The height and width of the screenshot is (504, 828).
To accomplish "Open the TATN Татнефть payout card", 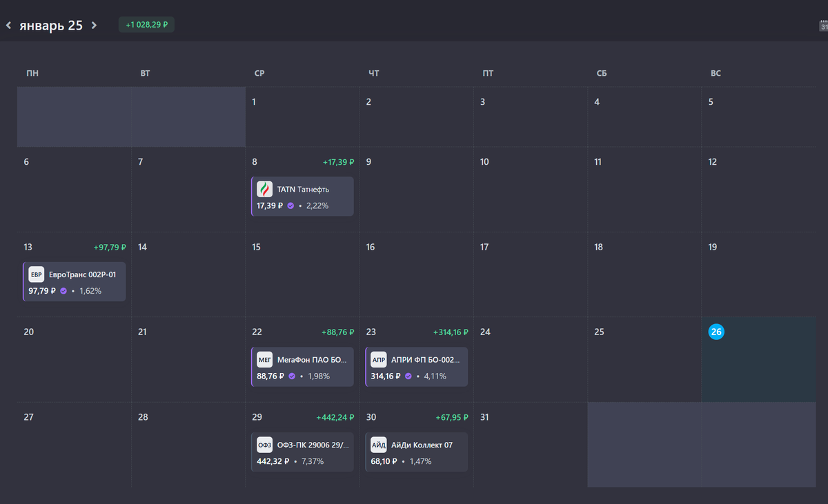I will (302, 196).
